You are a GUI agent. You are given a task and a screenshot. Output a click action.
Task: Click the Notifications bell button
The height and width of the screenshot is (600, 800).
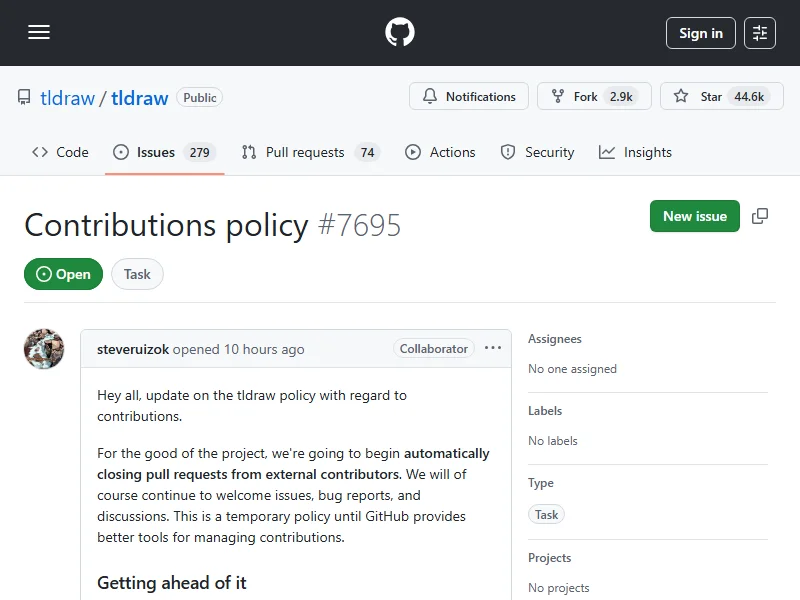click(469, 97)
